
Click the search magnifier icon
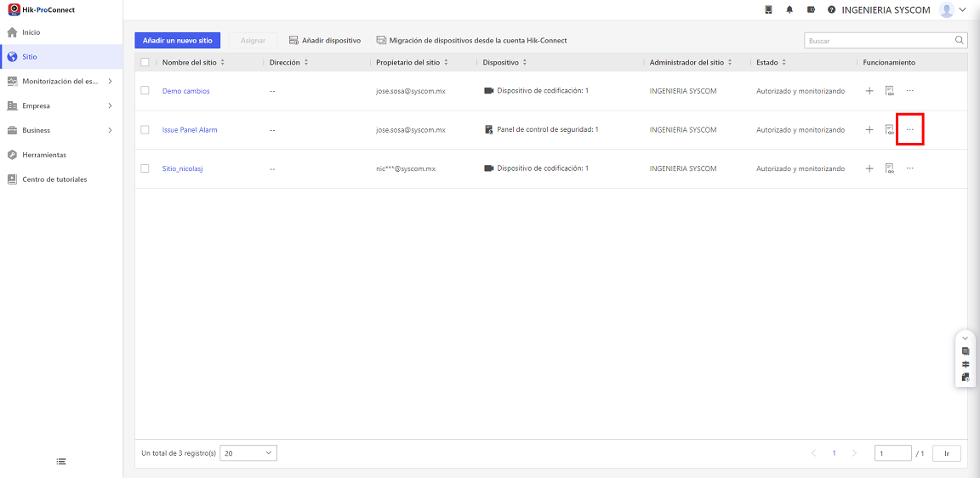coord(960,40)
